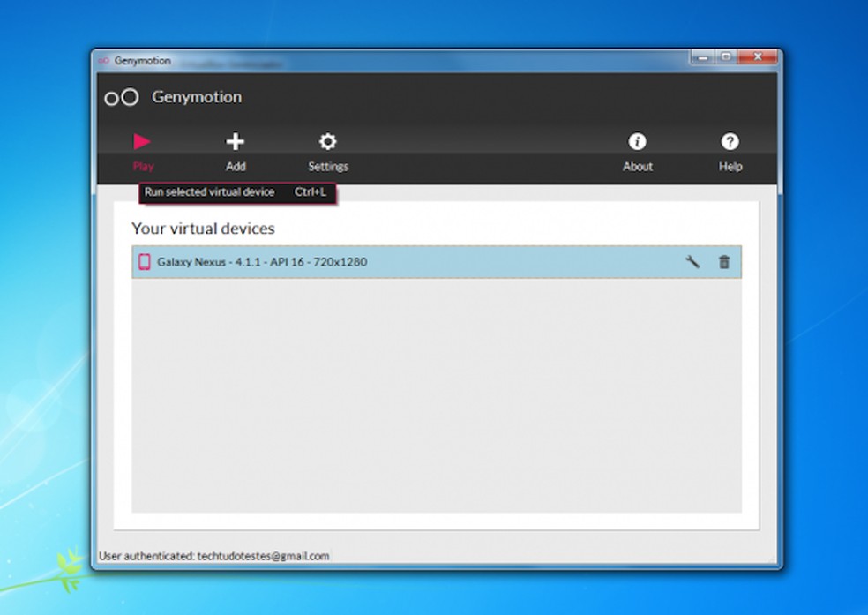Viewport: 868px width, 615px height.
Task: Click the pink phone icon next to Galaxy Nexus
Action: (147, 261)
